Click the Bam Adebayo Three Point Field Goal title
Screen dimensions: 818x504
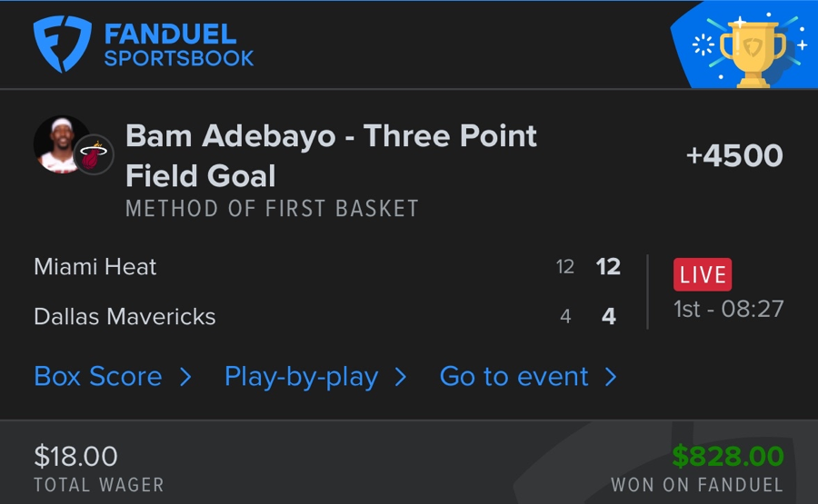[x=331, y=155]
